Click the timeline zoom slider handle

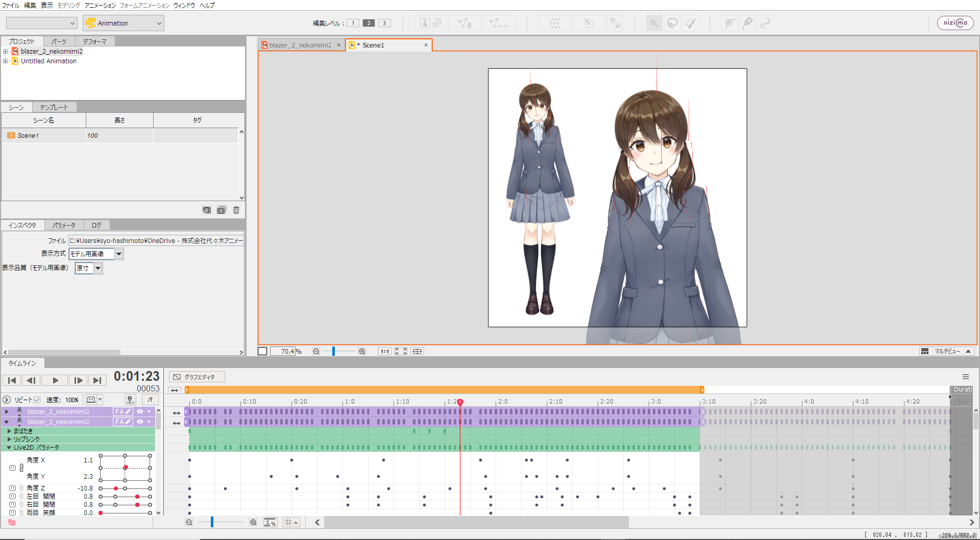[x=212, y=522]
